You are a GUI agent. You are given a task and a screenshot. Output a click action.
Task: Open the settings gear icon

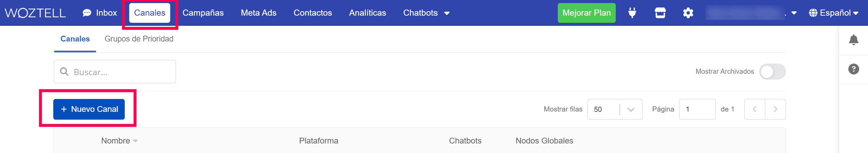688,13
